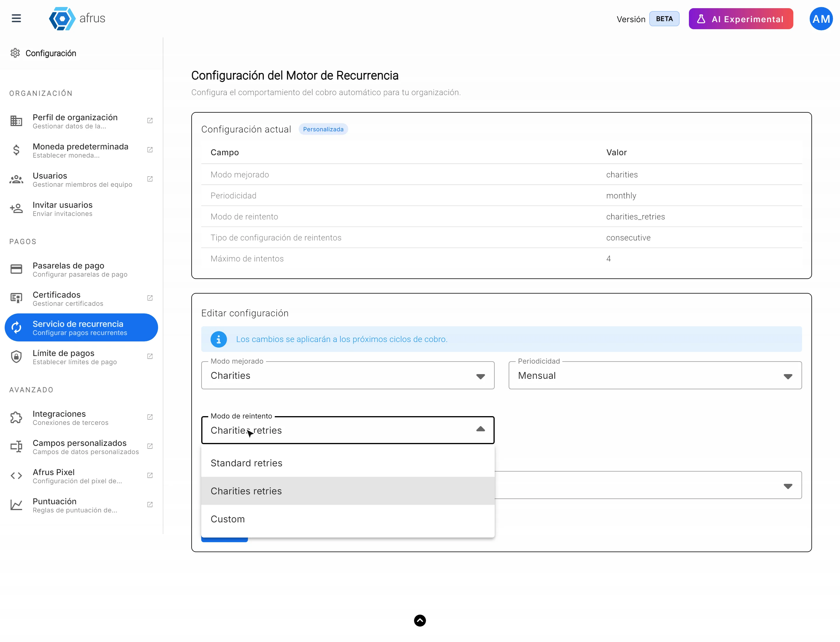Select Custom retry option
Image resolution: width=840 pixels, height=642 pixels.
348,519
